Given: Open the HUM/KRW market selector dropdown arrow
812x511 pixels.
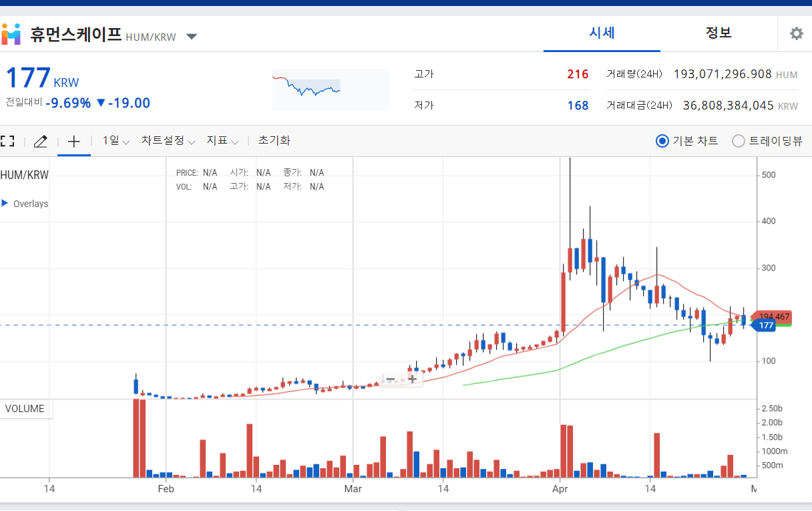Looking at the screenshot, I should click(x=192, y=37).
